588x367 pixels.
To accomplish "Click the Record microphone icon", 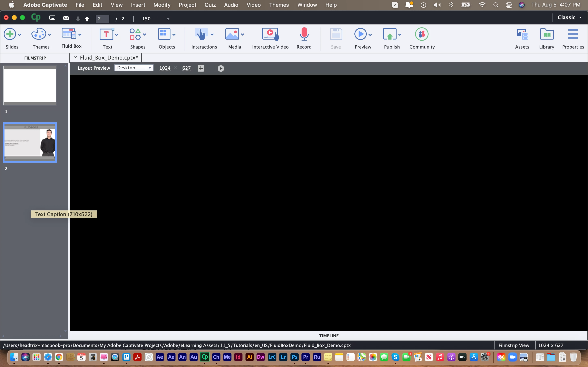I will tap(304, 34).
